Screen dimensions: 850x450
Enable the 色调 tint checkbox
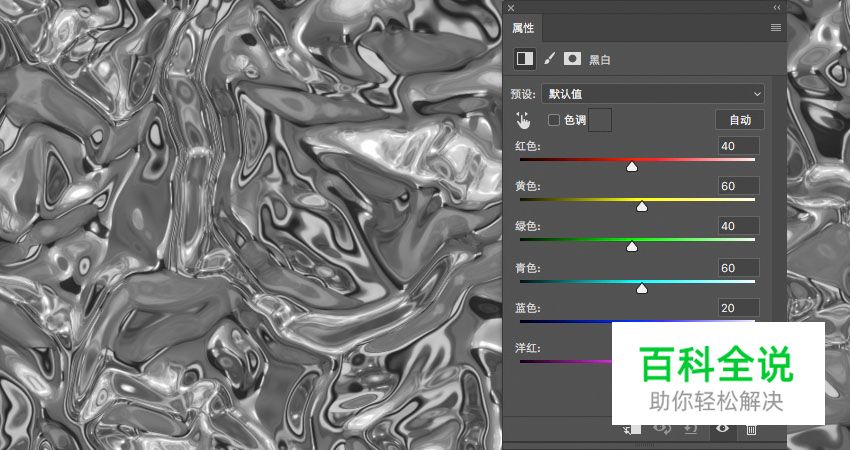point(554,120)
